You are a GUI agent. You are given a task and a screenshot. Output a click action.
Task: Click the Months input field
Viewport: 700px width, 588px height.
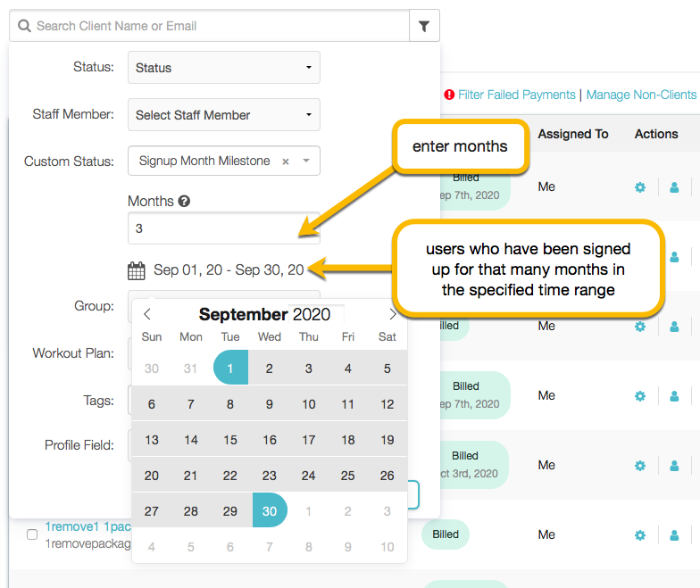click(223, 228)
